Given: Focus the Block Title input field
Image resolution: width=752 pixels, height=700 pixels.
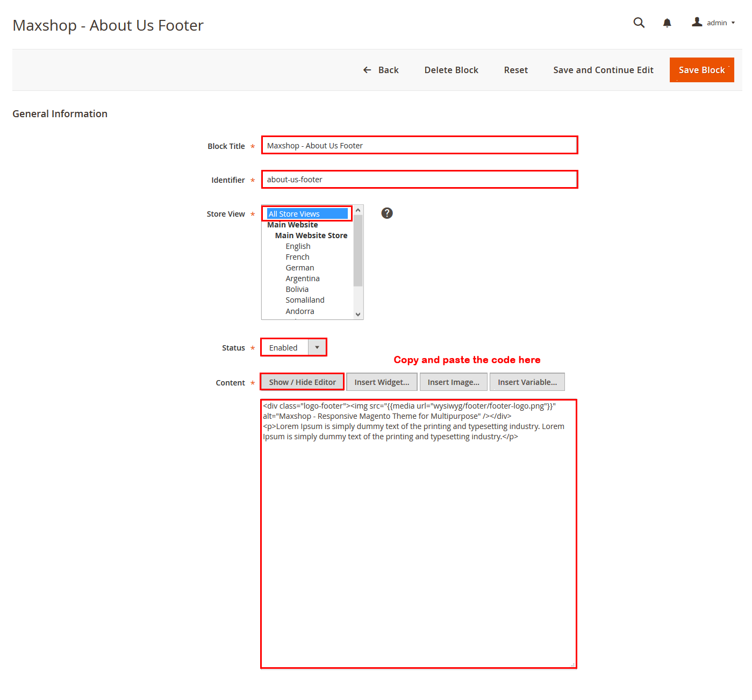Looking at the screenshot, I should click(x=420, y=145).
